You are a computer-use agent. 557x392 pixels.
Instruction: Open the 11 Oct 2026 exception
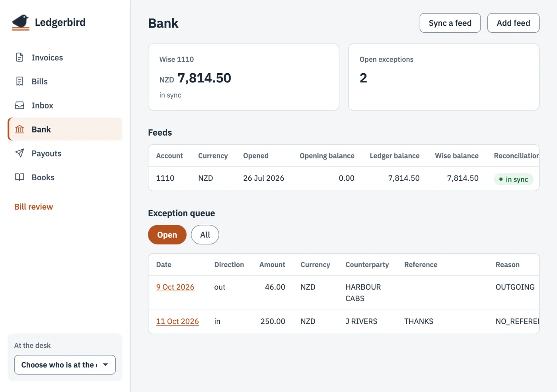(x=177, y=321)
